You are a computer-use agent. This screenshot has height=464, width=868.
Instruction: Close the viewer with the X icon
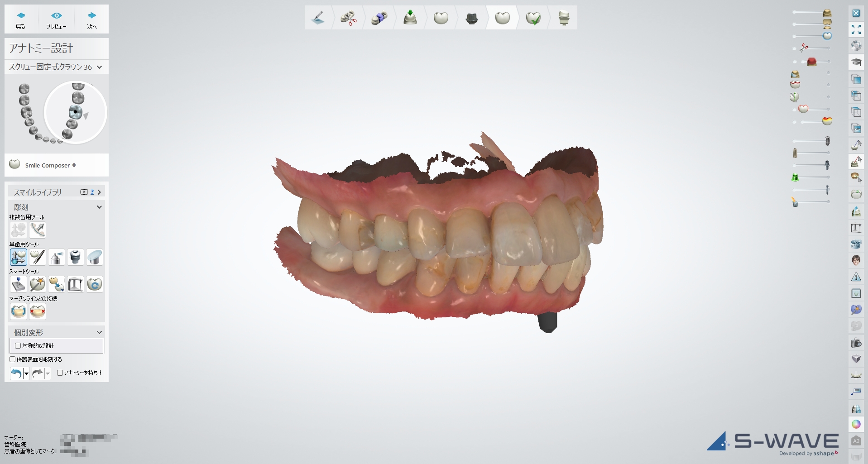click(856, 13)
